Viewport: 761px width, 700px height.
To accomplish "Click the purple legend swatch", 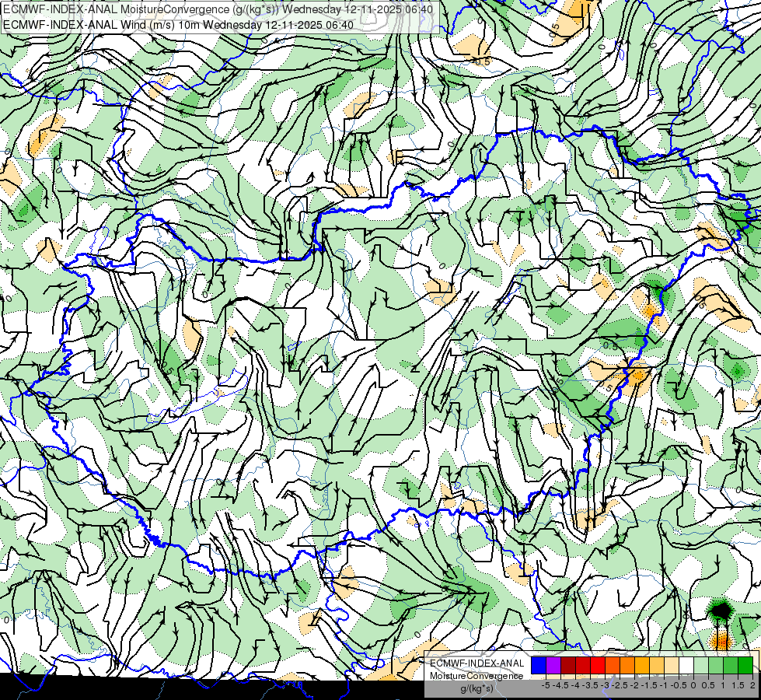I will (x=553, y=665).
